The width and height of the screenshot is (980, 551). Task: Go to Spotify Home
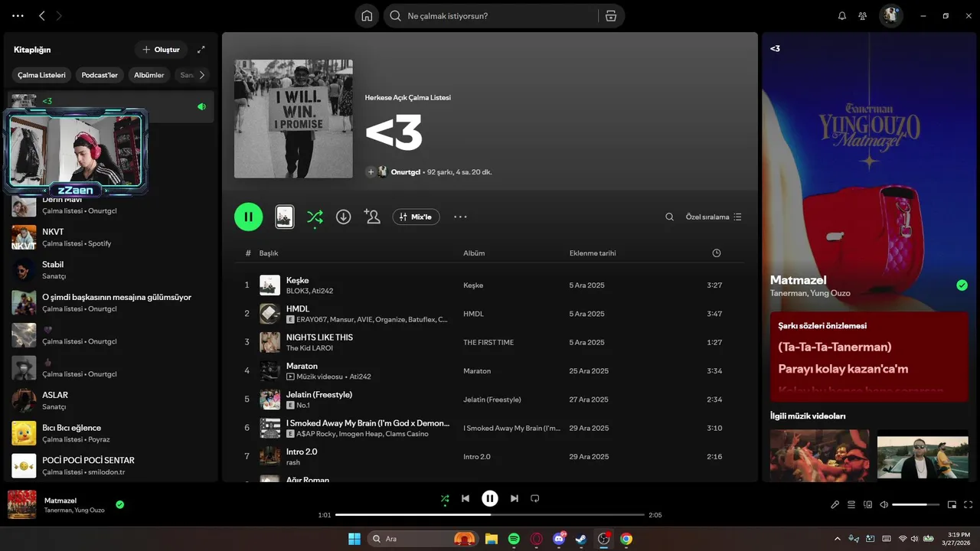[x=367, y=16]
